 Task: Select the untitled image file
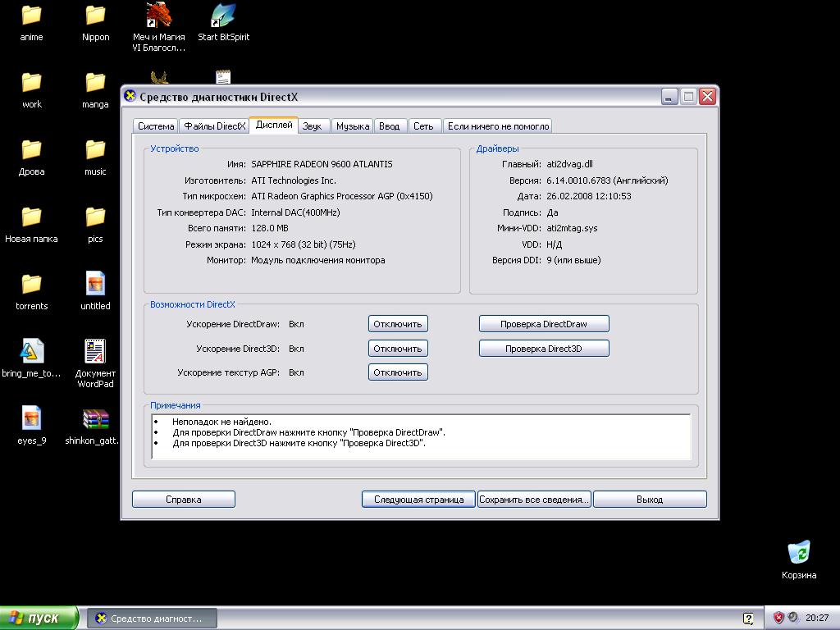[x=95, y=293]
